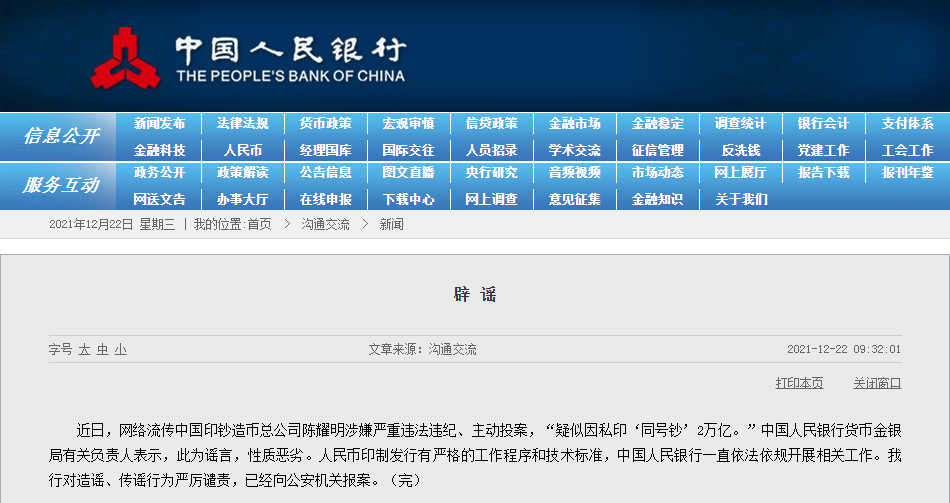The image size is (950, 503).
Task: Click the article title 辟谣
Action: tap(475, 295)
